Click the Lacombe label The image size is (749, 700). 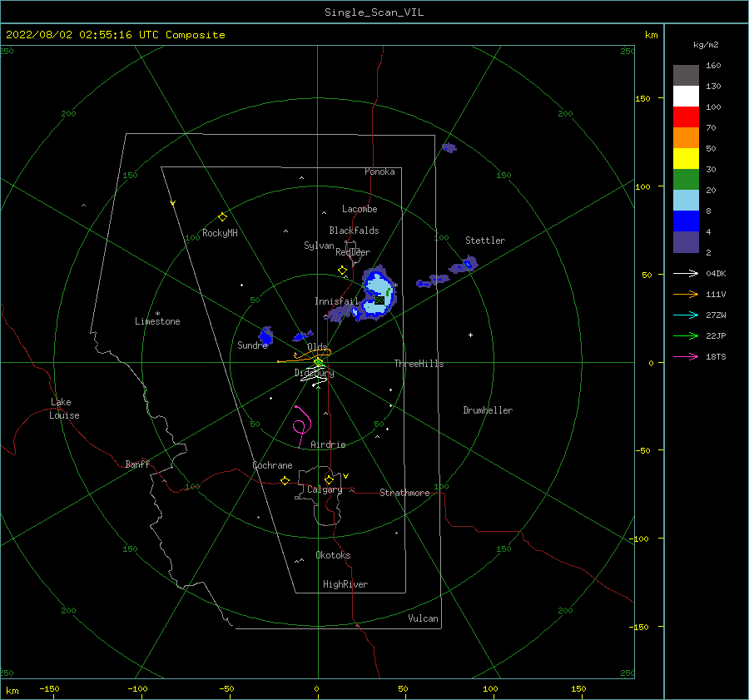[x=360, y=209]
